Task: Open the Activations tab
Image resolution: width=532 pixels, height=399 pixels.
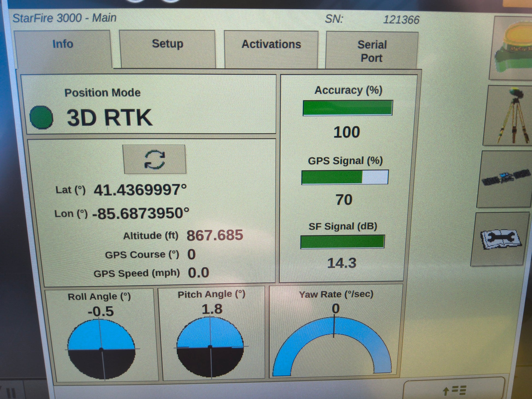Action: point(271,49)
